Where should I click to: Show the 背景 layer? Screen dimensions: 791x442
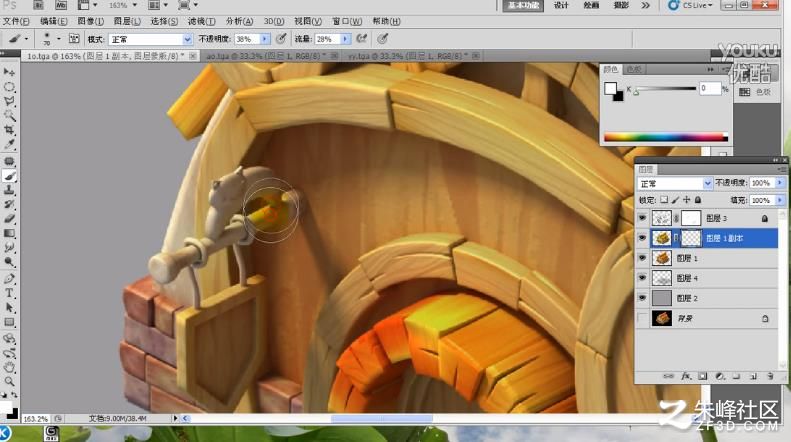click(642, 318)
